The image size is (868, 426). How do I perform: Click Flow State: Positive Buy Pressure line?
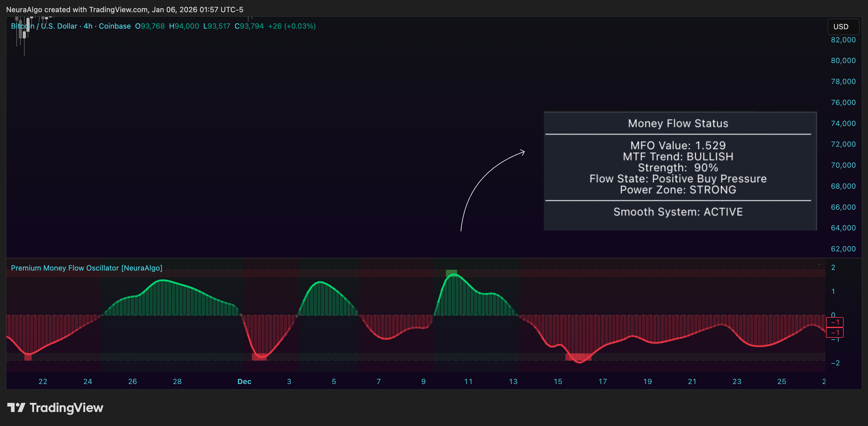[678, 179]
